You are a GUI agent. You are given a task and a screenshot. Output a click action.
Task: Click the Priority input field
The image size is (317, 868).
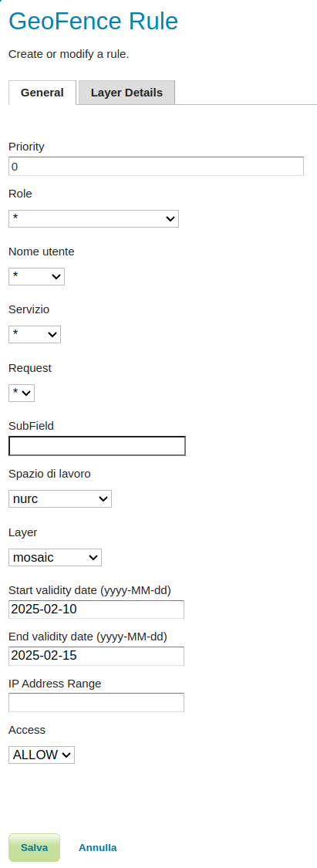pos(156,166)
